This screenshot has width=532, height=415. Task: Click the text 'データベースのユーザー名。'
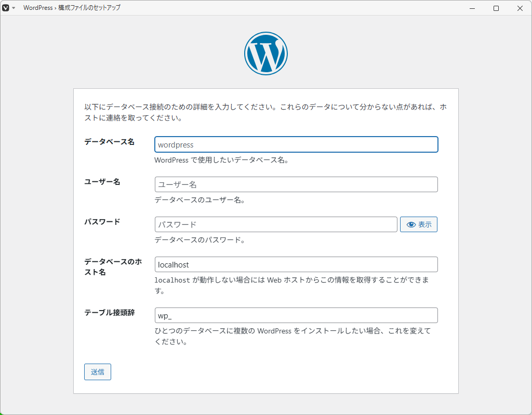click(200, 200)
